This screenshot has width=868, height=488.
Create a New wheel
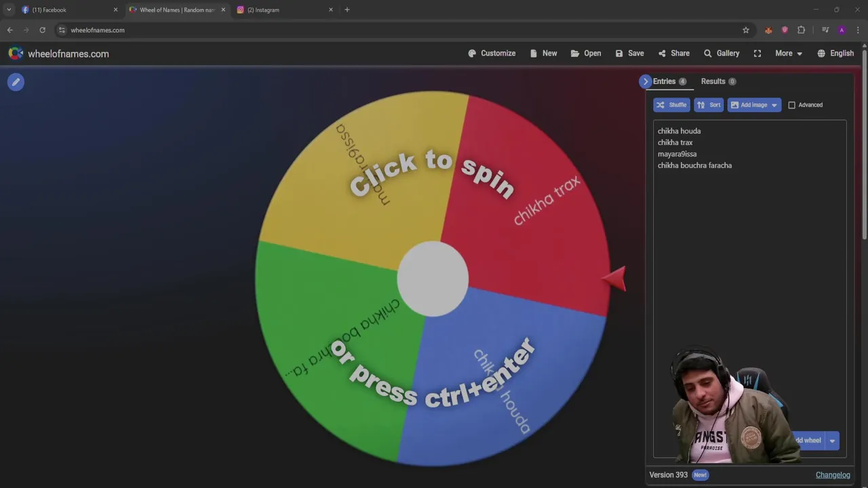tap(543, 54)
